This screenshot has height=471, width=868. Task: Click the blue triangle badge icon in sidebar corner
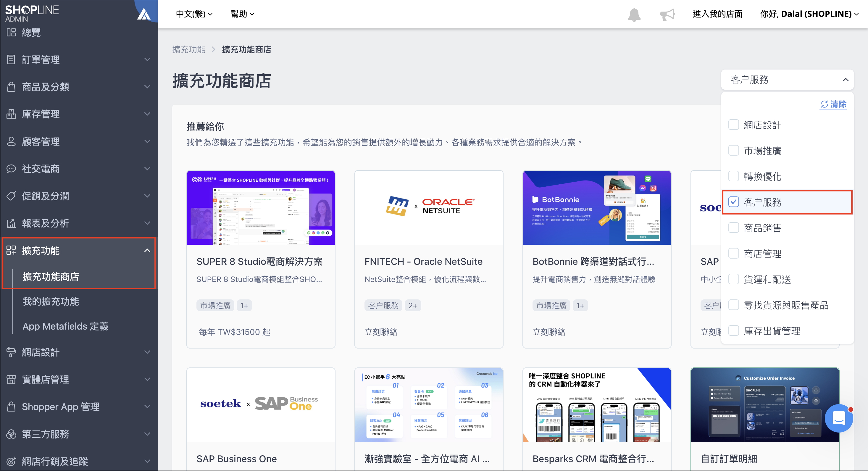pyautogui.click(x=144, y=14)
